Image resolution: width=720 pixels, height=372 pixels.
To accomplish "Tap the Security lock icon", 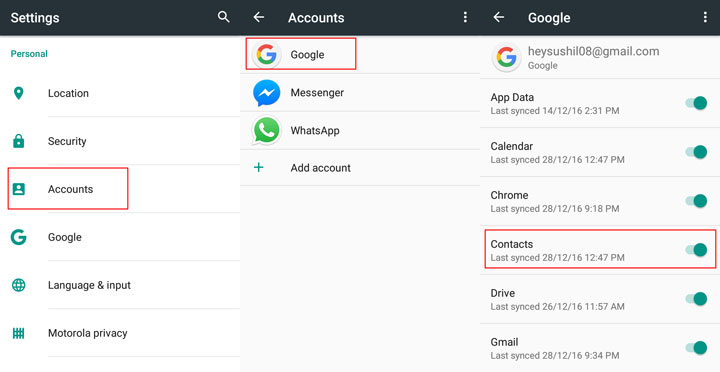I will point(18,141).
